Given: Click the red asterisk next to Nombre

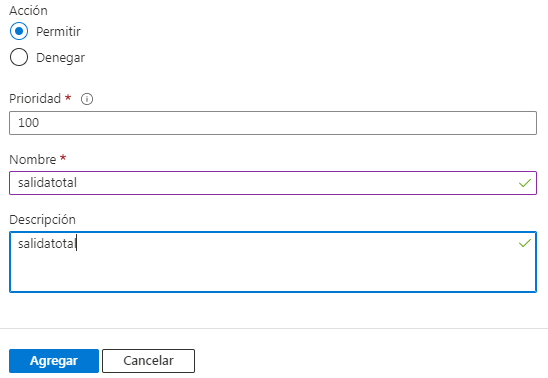Looking at the screenshot, I should 63,158.
